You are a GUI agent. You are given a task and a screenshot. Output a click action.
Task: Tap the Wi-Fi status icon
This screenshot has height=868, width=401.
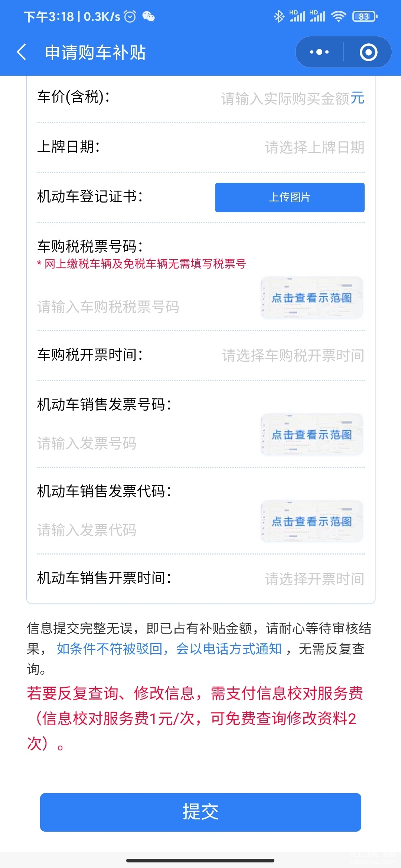tap(338, 16)
